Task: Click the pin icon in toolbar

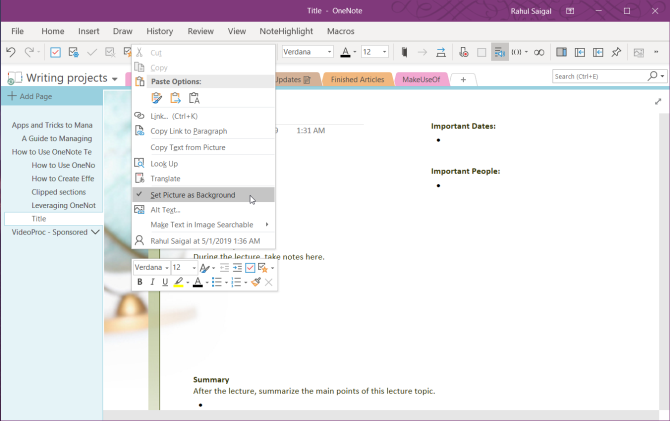Action: click(616, 52)
